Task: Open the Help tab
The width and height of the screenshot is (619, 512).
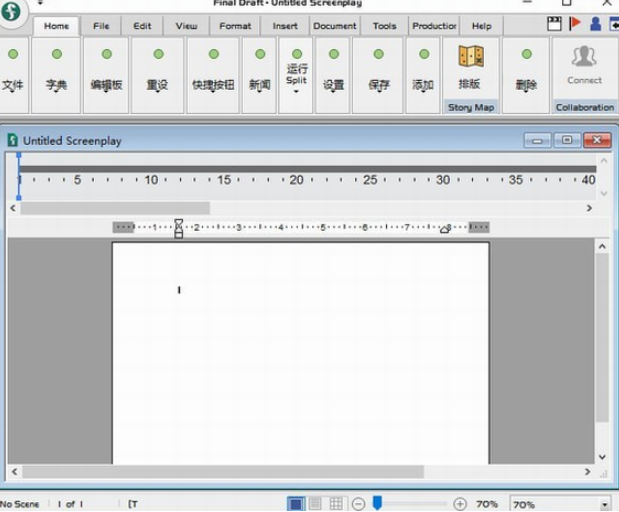Action: 482,26
